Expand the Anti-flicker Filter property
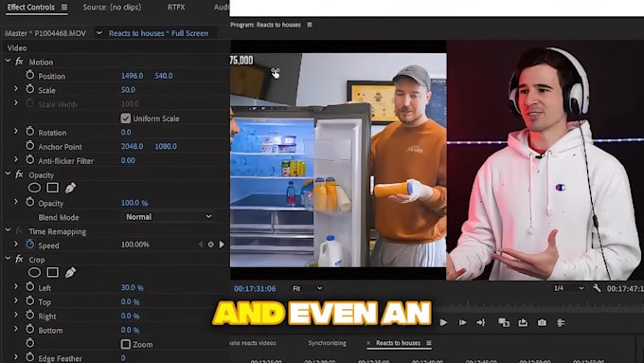Image resolution: width=644 pixels, height=363 pixels. click(16, 159)
